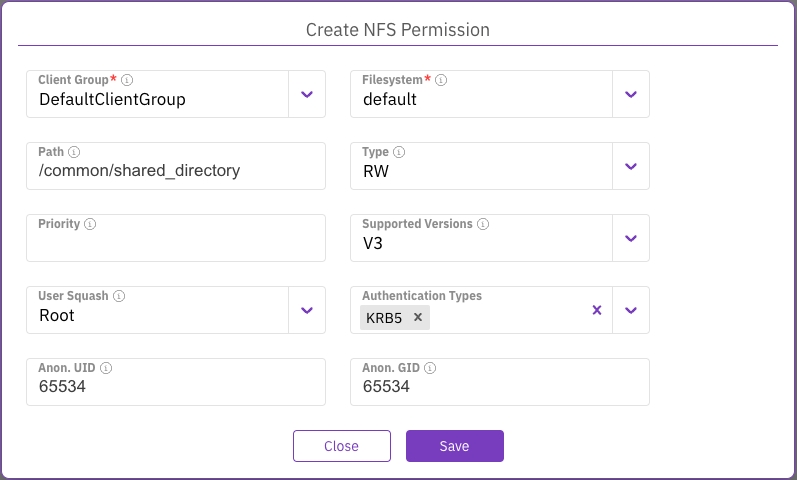
Task: Click into the empty Priority input field
Action: pyautogui.click(x=175, y=245)
